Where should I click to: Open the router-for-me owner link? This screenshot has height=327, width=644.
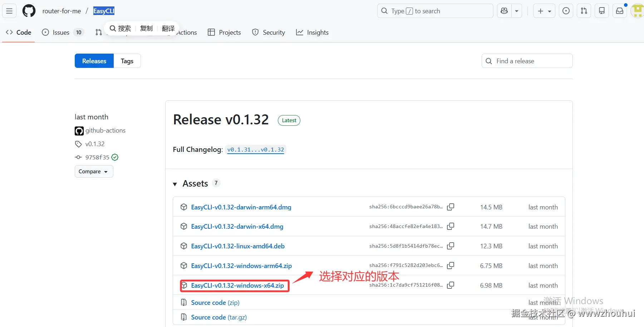[62, 11]
